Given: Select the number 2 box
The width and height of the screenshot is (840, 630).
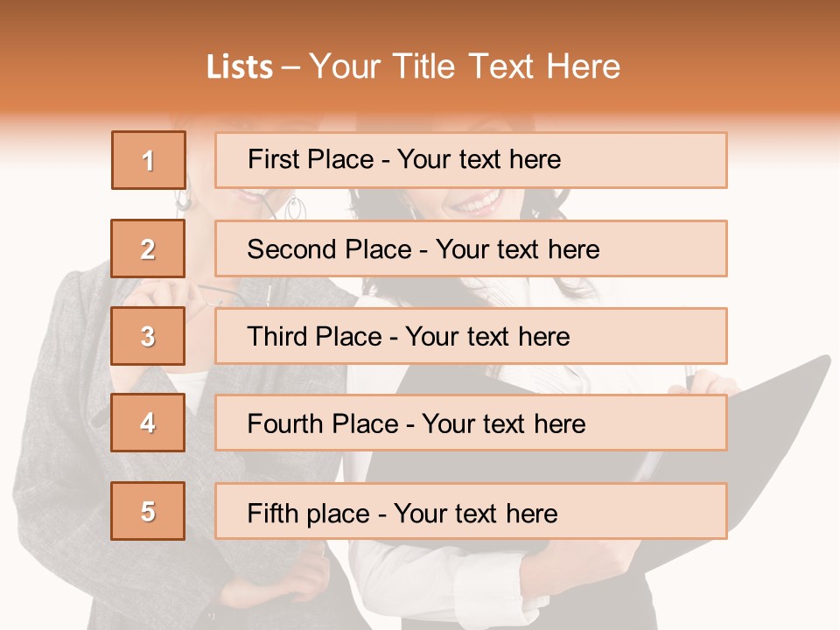Looking at the screenshot, I should tap(148, 248).
